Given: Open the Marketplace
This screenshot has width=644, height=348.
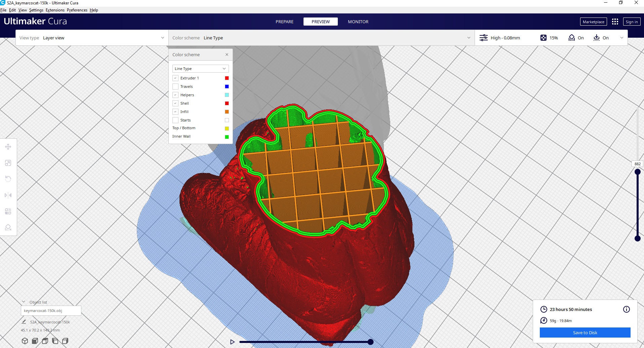Looking at the screenshot, I should tap(593, 22).
